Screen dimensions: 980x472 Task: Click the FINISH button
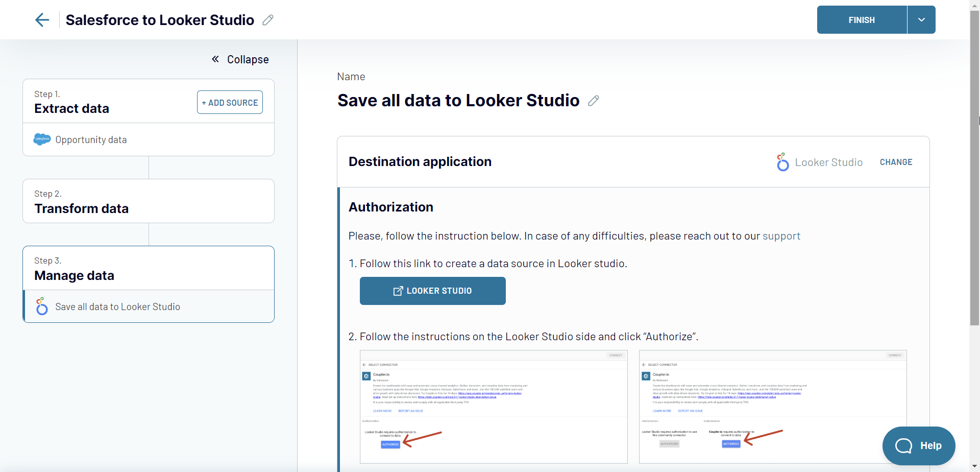pyautogui.click(x=862, y=19)
